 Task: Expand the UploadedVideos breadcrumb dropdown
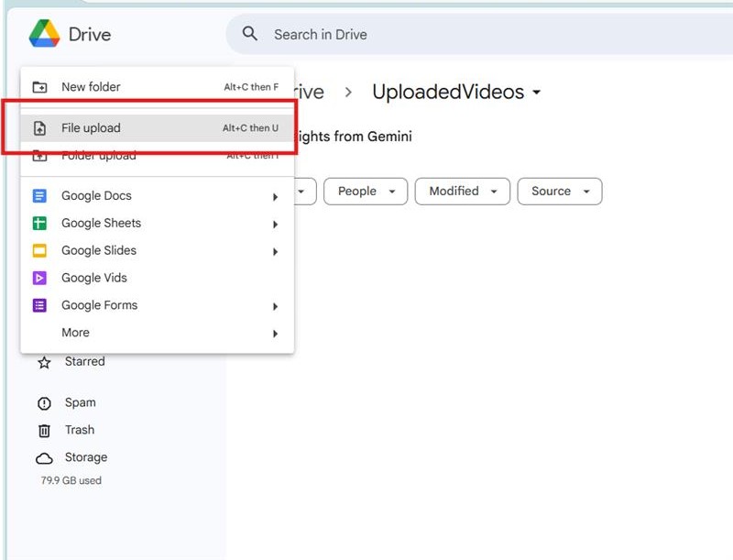[x=539, y=92]
